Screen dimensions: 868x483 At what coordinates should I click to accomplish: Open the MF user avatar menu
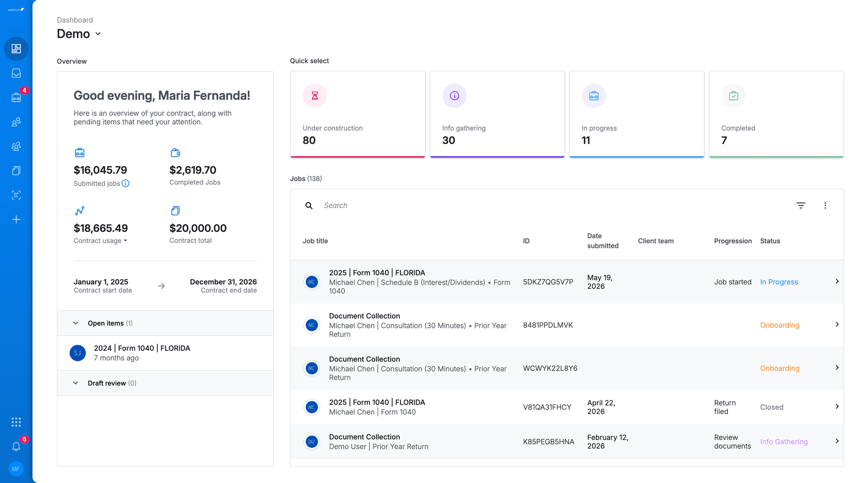point(16,469)
